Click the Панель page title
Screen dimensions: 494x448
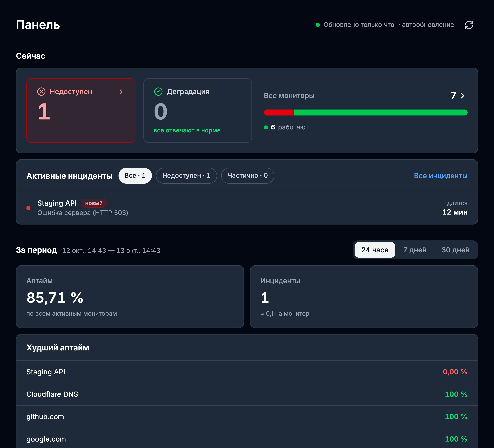point(38,25)
